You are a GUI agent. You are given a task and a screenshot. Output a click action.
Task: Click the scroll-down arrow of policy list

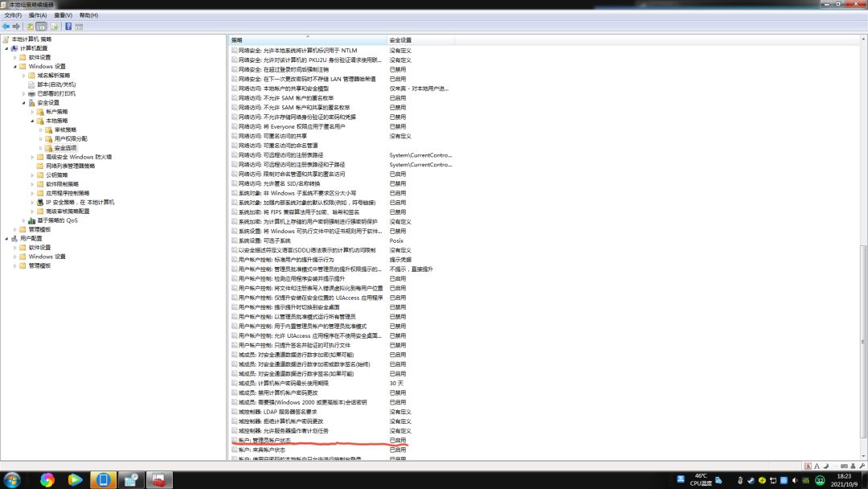(x=863, y=456)
